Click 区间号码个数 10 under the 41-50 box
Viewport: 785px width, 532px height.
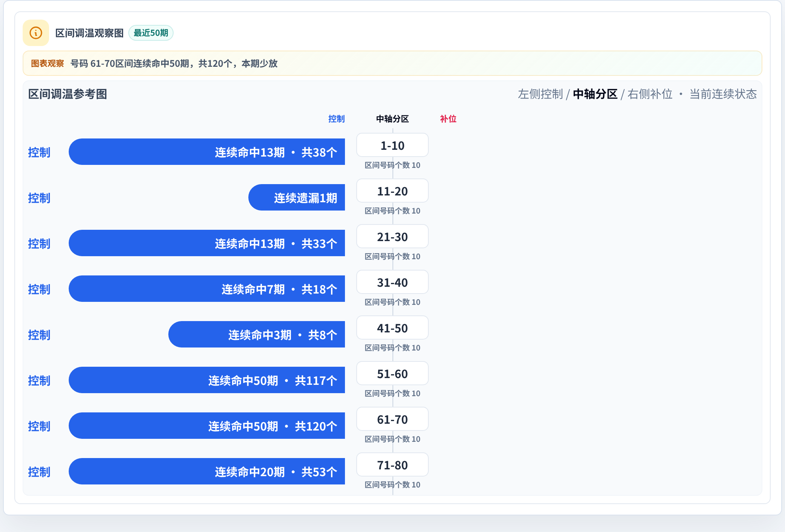392,348
